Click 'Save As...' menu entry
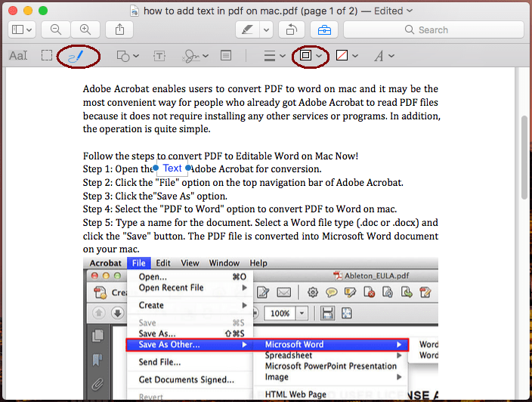Image resolution: width=532 pixels, height=402 pixels. [190, 333]
